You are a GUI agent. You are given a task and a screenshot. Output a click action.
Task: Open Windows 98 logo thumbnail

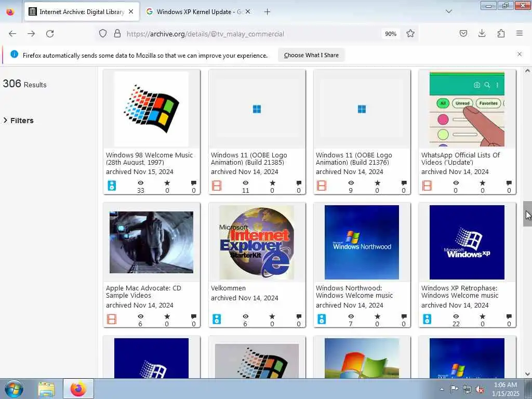tap(151, 109)
